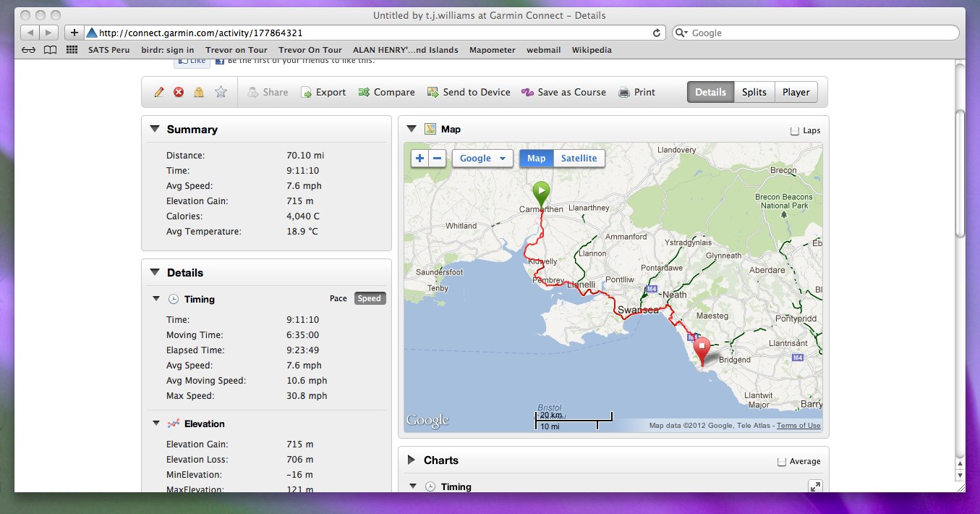
Task: Click the Send to Device icon
Action: pos(433,93)
